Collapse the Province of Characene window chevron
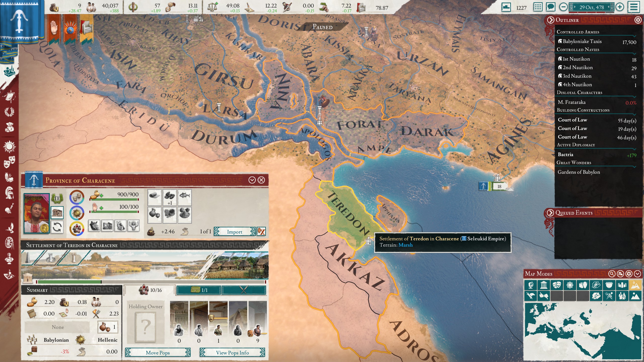 (252, 180)
